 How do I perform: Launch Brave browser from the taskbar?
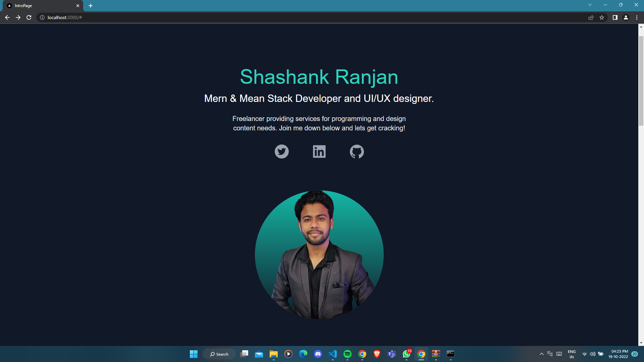377,354
